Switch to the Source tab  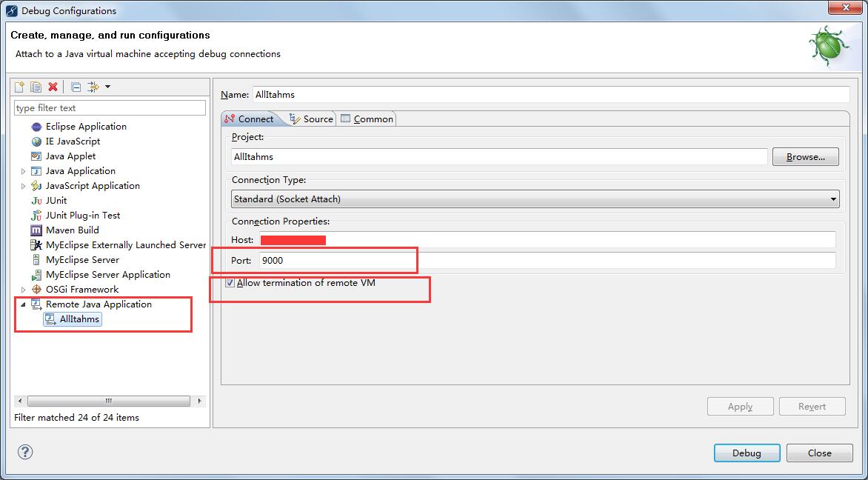coord(312,119)
